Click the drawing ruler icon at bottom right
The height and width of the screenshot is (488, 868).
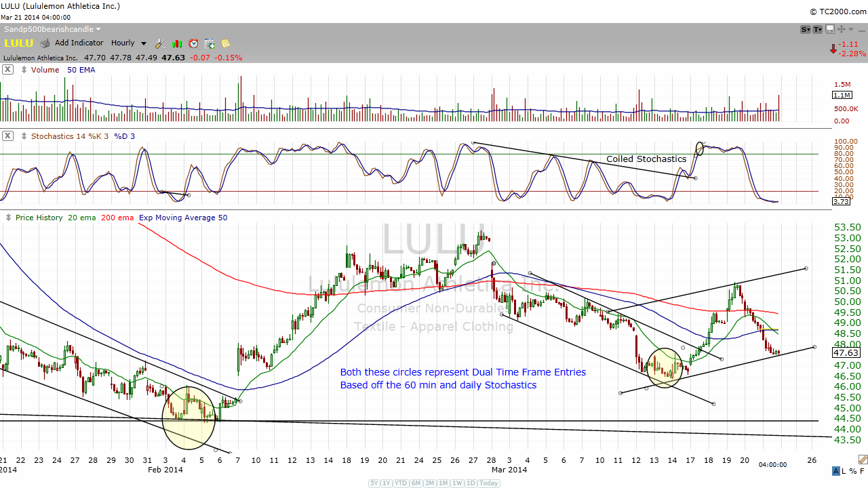tap(862, 459)
